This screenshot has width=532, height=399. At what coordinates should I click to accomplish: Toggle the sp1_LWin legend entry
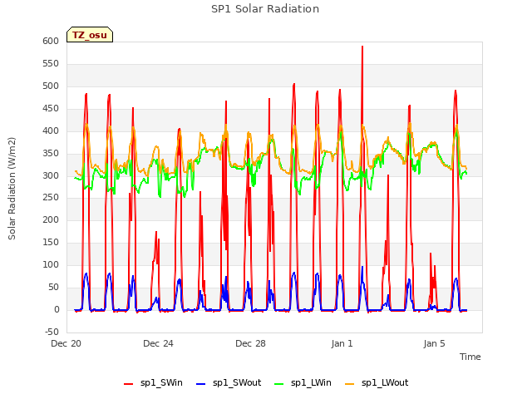pos(303,383)
